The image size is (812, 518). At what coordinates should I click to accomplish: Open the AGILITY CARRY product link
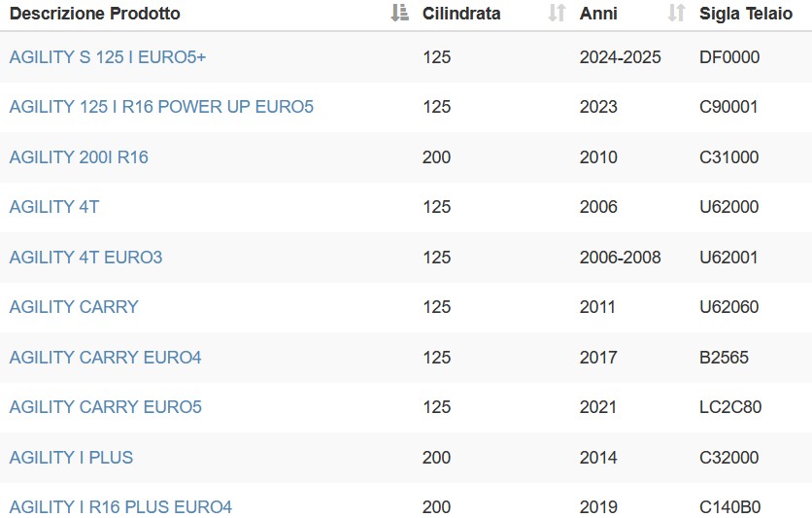point(74,307)
